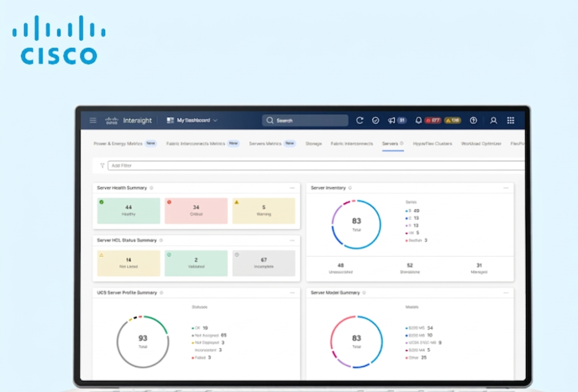Open the 67 Incomplete HCL tile
This screenshot has width=578, height=392.
tap(264, 263)
